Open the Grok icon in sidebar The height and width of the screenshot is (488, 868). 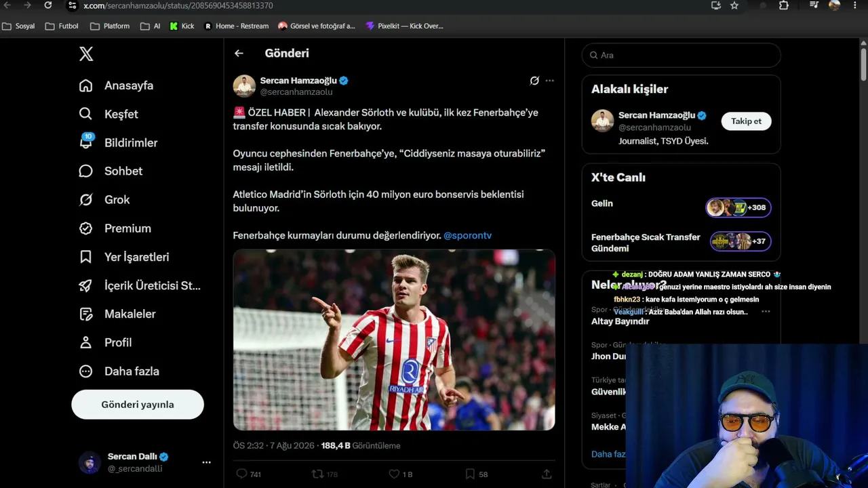pyautogui.click(x=85, y=199)
